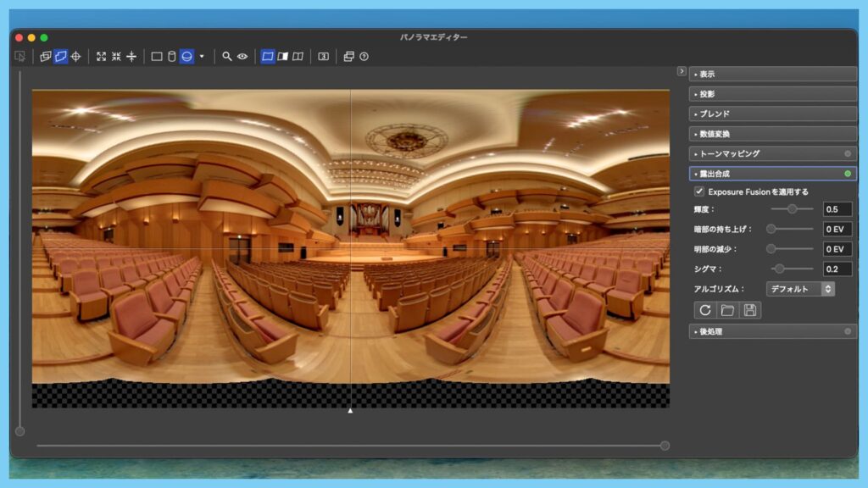
Task: Click the reset circular arrow button
Action: point(704,310)
